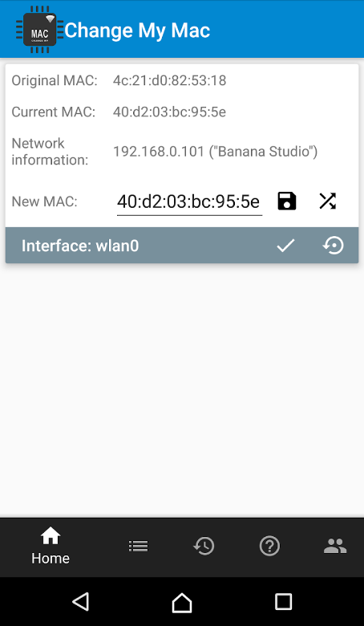Image resolution: width=364 pixels, height=626 pixels.
Task: Apply new MAC with the checkmark icon
Action: (x=285, y=246)
